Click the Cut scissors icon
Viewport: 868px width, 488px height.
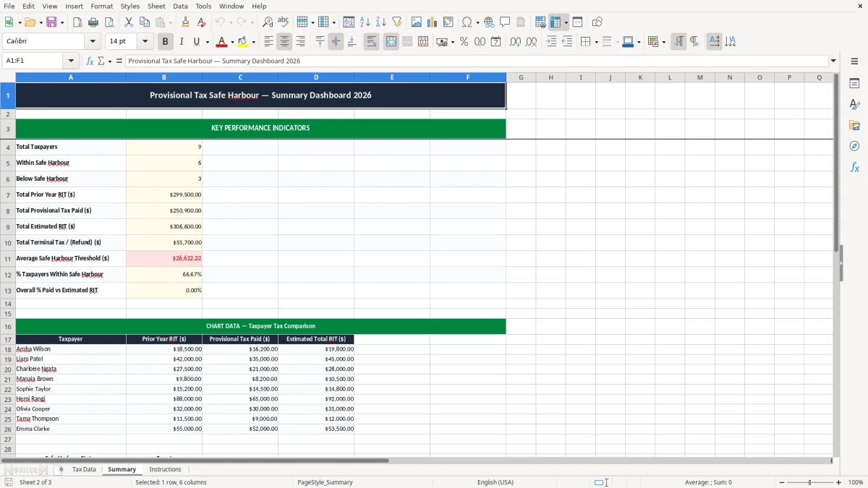coord(129,22)
